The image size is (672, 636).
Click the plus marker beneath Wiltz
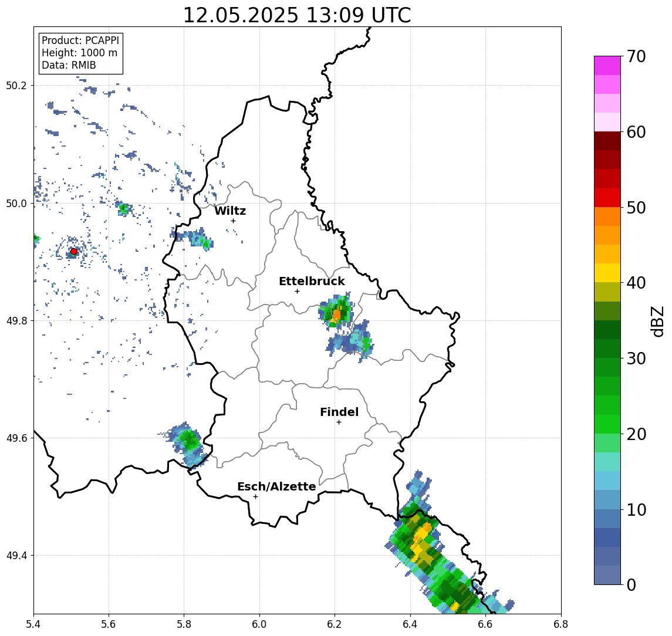tap(233, 221)
